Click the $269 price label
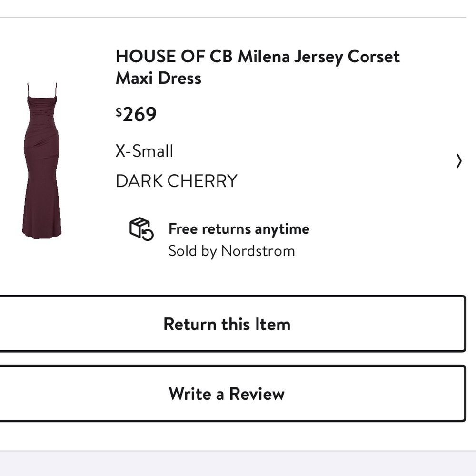 click(136, 113)
